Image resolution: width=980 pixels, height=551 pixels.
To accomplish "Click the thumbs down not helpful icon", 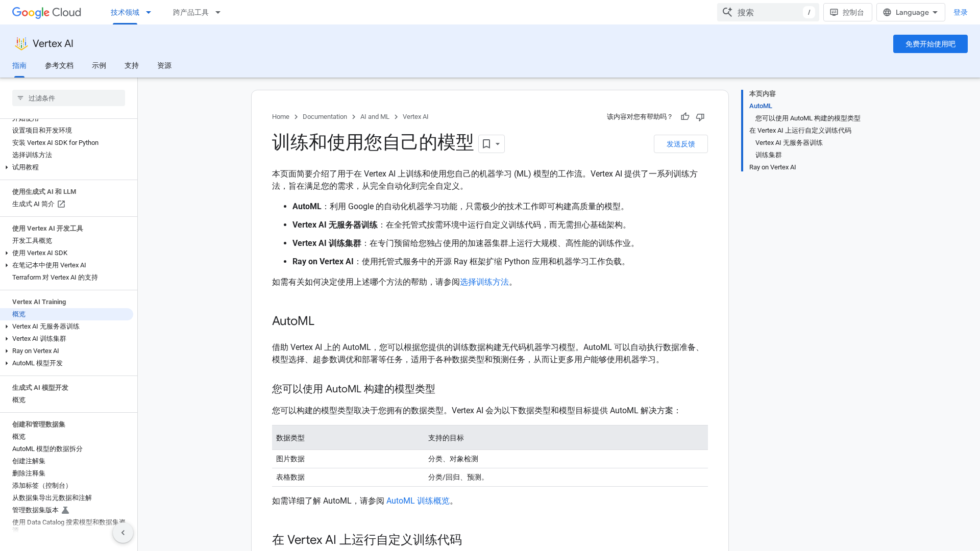I will [700, 117].
